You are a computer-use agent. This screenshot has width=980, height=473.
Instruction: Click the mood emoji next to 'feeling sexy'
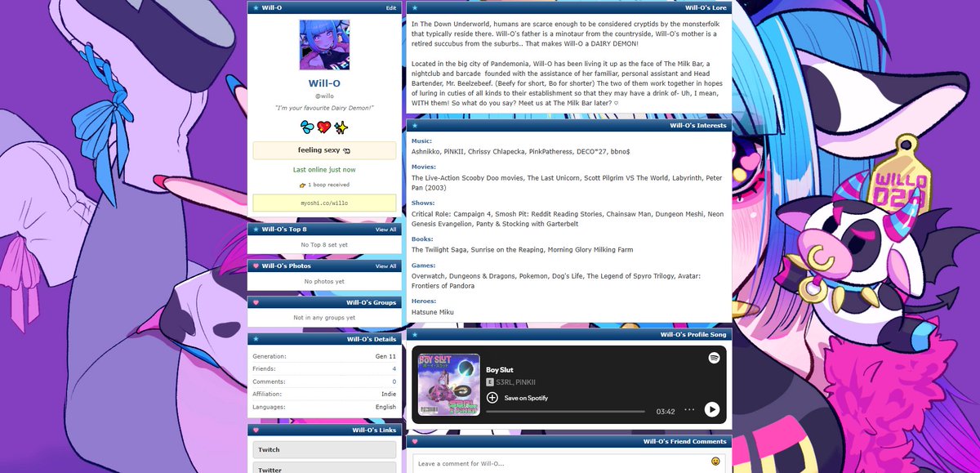pyautogui.click(x=346, y=150)
